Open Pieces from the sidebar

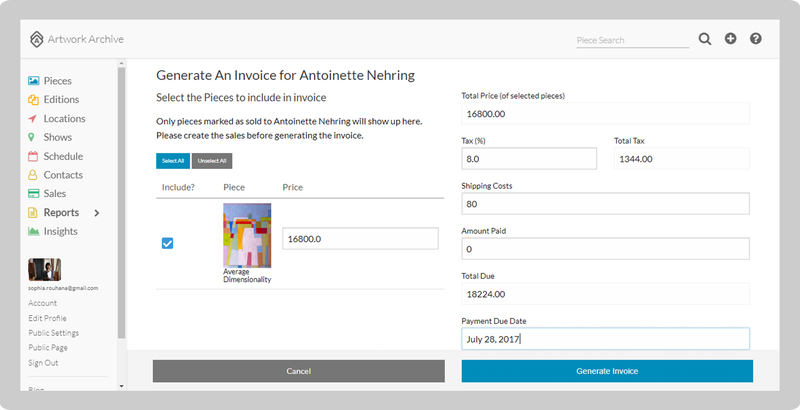pos(57,81)
